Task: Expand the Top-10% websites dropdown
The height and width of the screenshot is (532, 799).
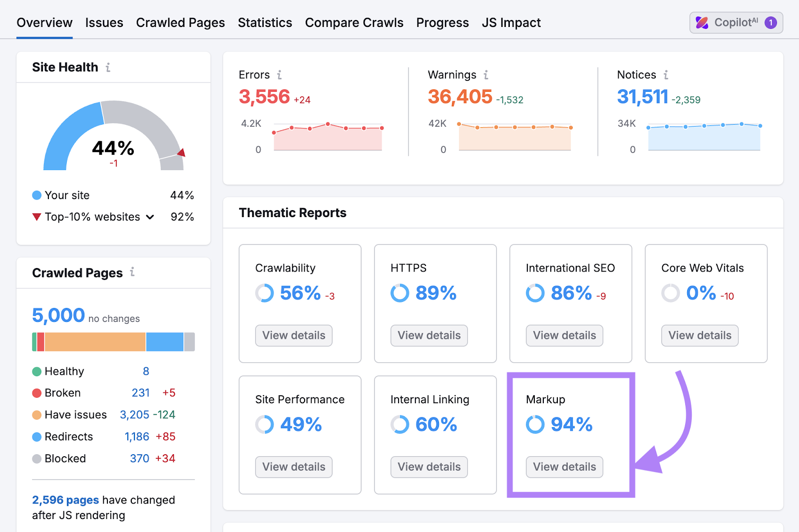Action: (x=150, y=217)
